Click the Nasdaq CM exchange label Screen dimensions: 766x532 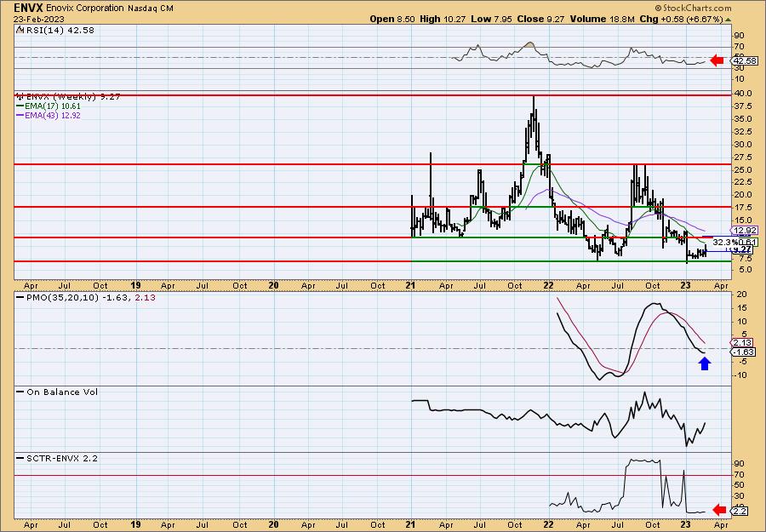click(x=149, y=8)
